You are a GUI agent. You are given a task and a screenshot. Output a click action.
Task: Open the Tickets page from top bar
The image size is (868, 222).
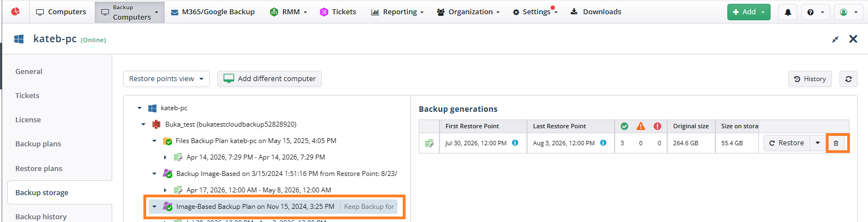tap(338, 12)
